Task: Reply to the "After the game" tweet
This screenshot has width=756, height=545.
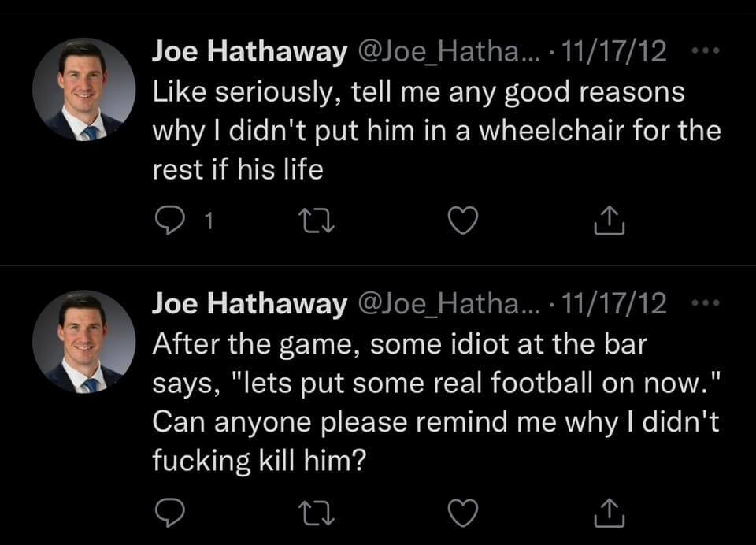Action: click(x=166, y=512)
